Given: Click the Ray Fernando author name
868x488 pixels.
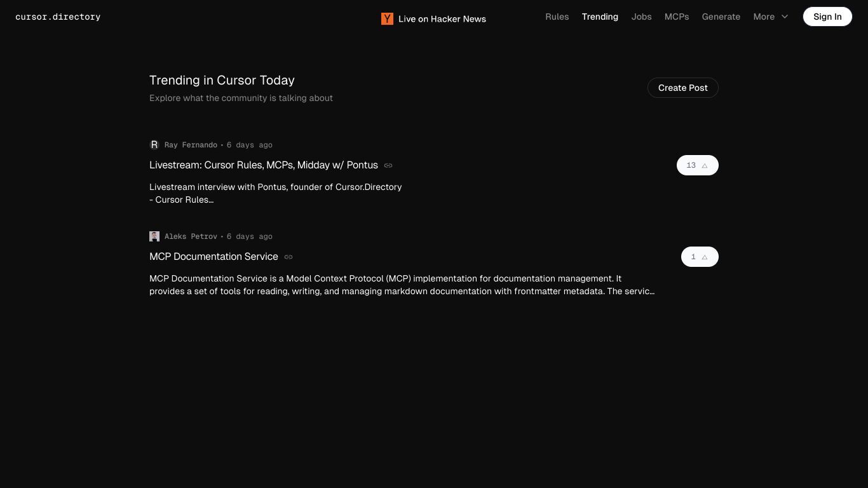Looking at the screenshot, I should (191, 145).
